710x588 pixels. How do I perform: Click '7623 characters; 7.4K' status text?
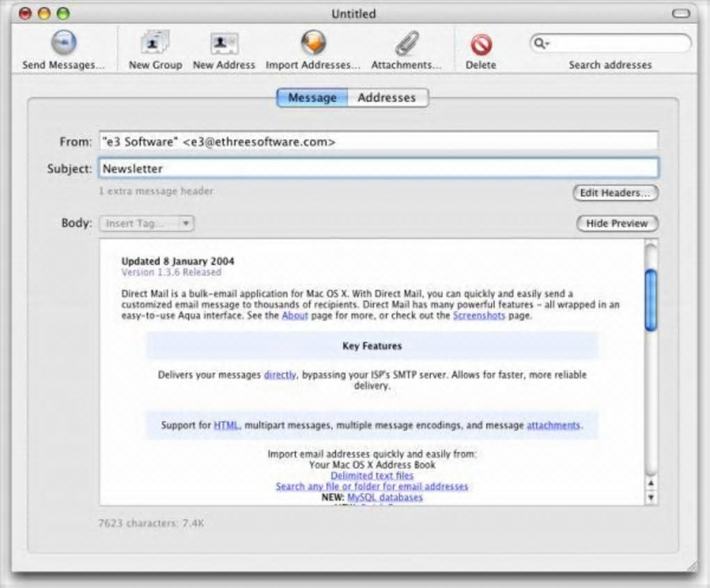pyautogui.click(x=151, y=523)
